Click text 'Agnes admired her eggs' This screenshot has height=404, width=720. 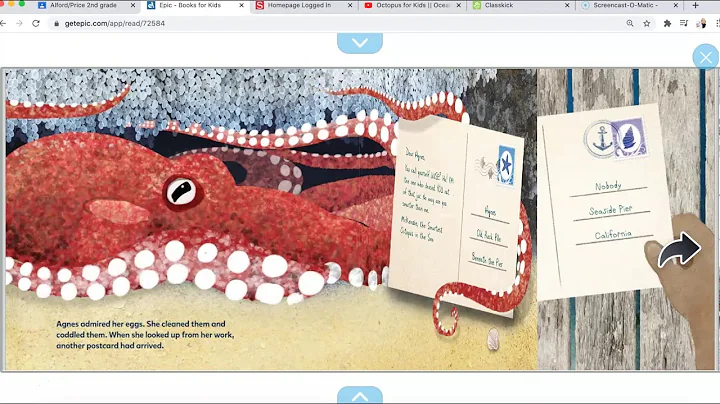[100, 324]
